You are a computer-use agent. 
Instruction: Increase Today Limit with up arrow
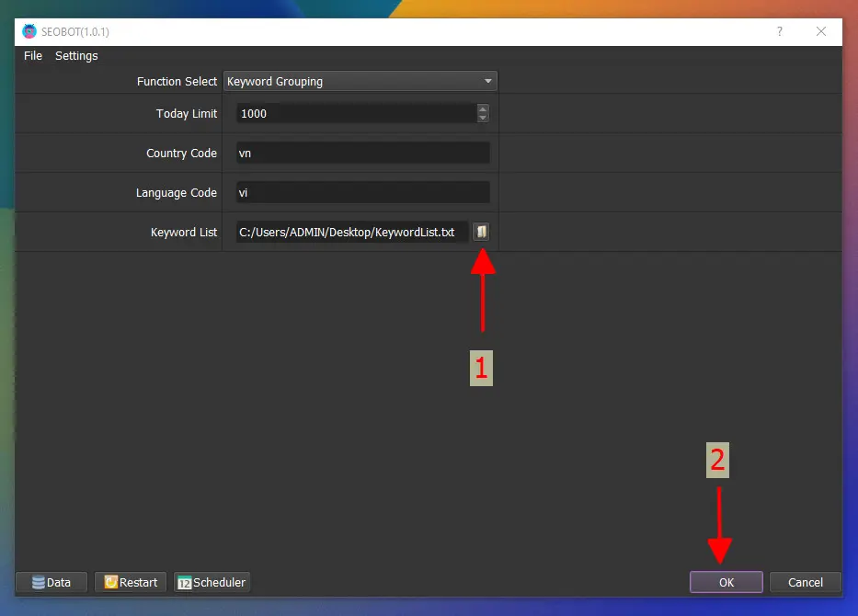(482, 108)
